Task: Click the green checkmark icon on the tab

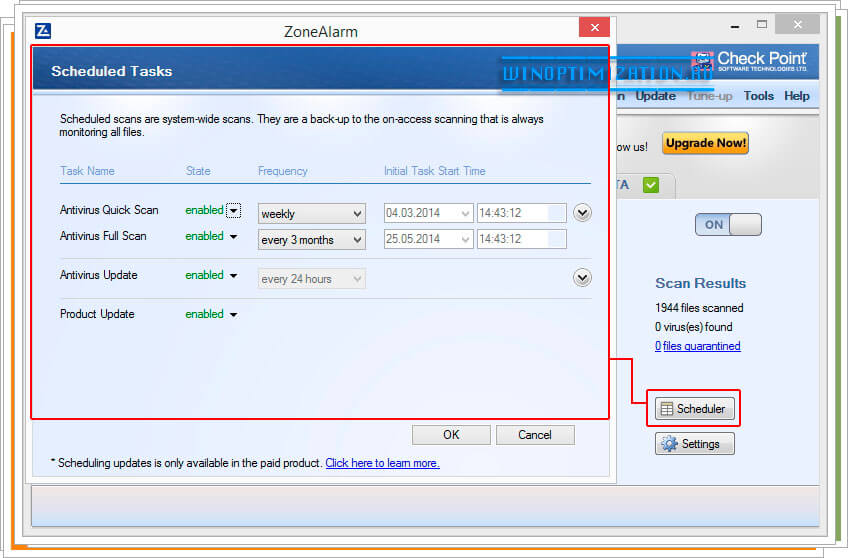Action: [x=651, y=185]
